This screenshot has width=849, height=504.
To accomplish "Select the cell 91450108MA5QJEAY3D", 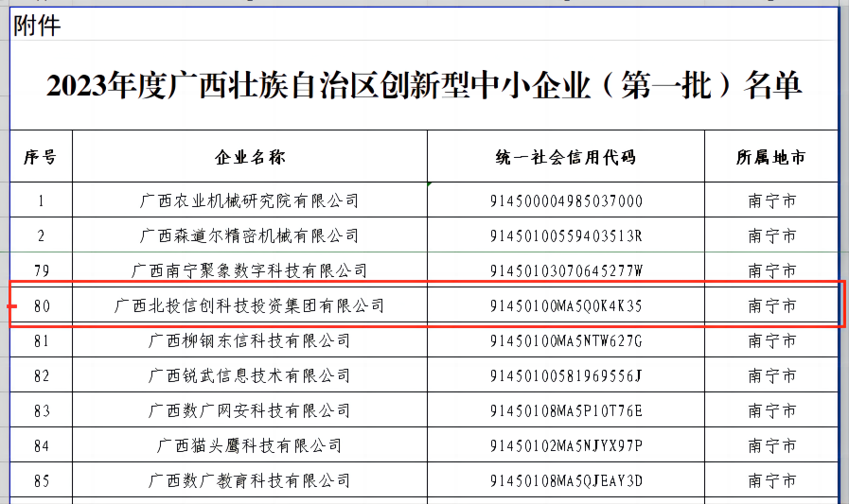I will click(x=566, y=480).
